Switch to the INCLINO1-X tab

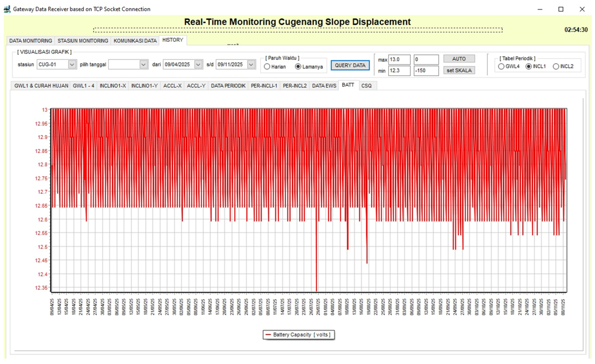coord(113,86)
